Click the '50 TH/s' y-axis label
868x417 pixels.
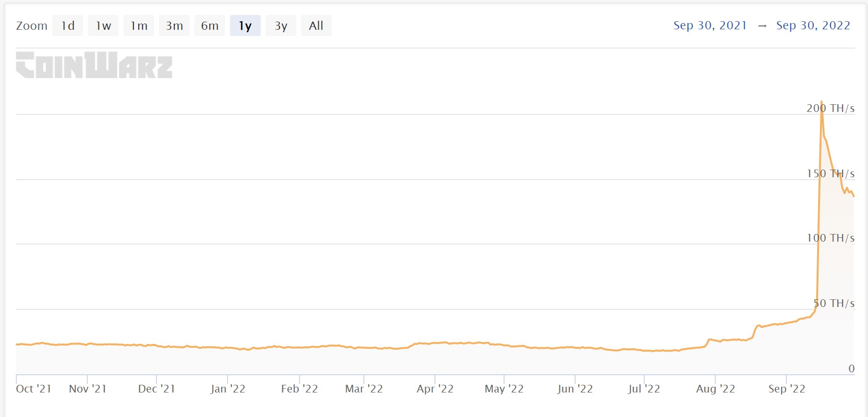tap(834, 303)
